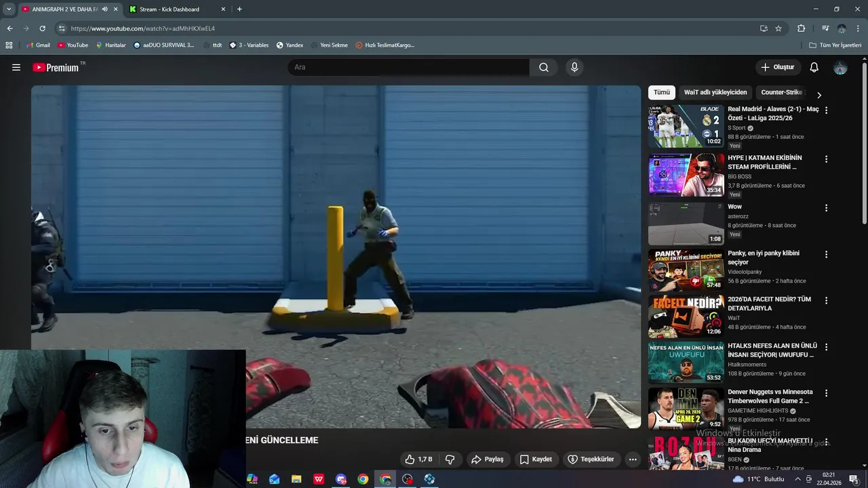Open options menu for HYPE KATMAN video
Viewport: 868px width, 488px height.
[826, 159]
